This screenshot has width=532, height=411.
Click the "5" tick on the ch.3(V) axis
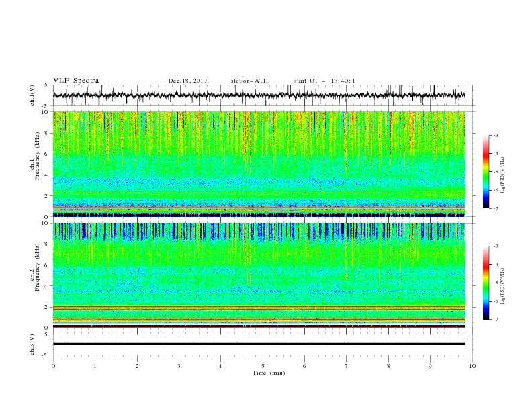click(x=47, y=334)
